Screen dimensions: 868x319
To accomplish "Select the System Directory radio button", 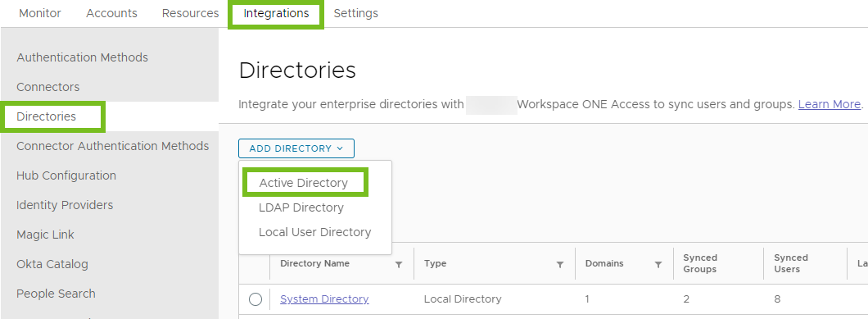I will click(x=255, y=299).
